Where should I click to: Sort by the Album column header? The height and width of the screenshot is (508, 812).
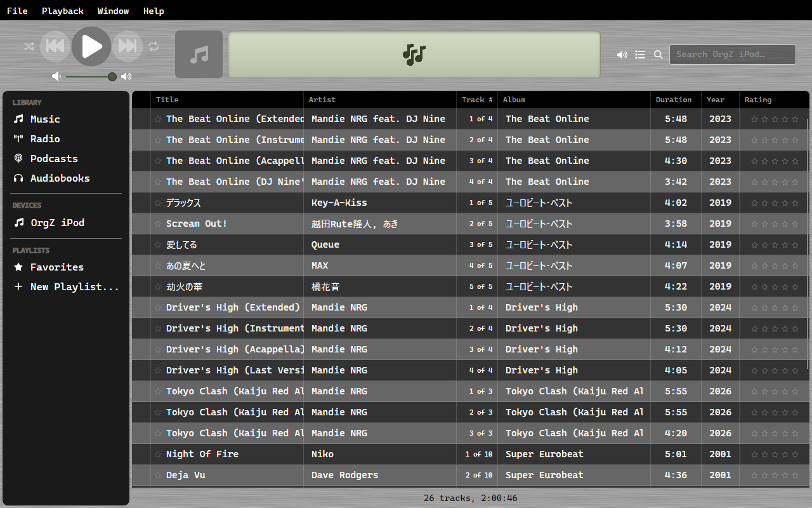pos(574,100)
